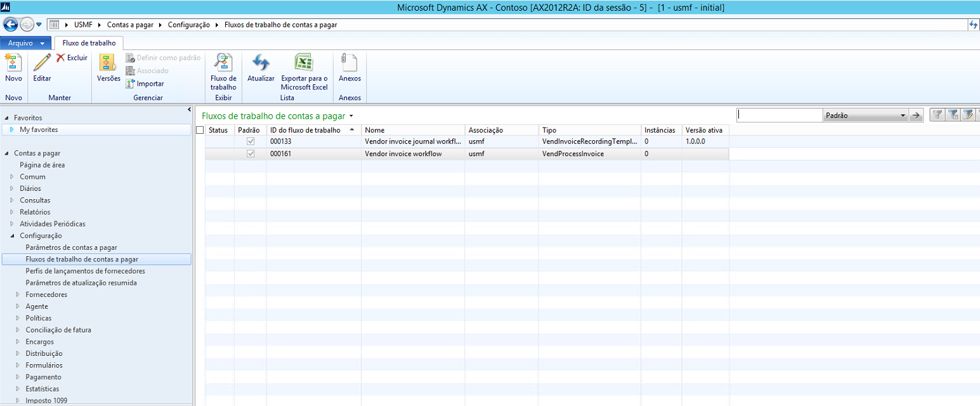This screenshot has height=406, width=980.
Task: Open Perfis de lançamentos de fornecedores
Action: [x=85, y=271]
